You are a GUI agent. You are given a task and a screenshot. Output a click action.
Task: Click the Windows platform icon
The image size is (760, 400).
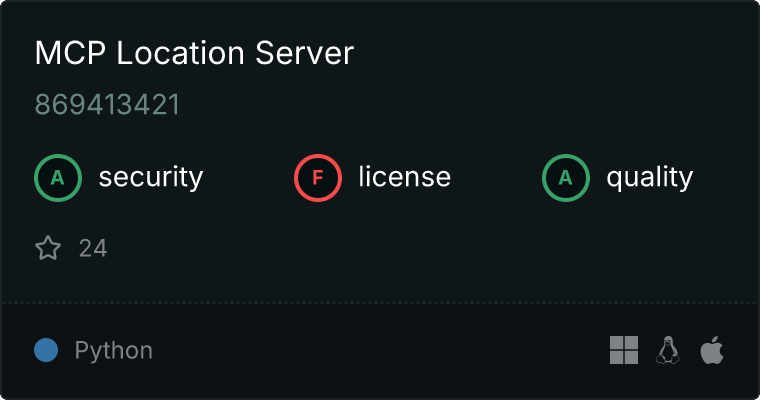click(624, 350)
